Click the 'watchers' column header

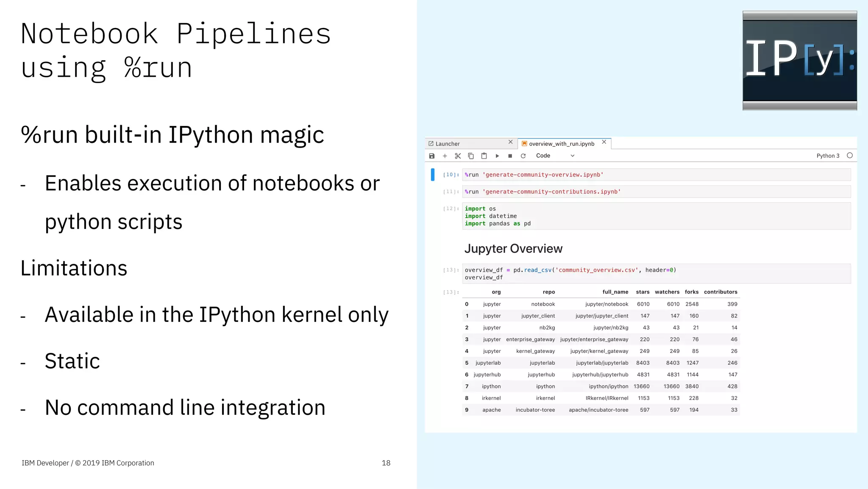[x=667, y=292]
